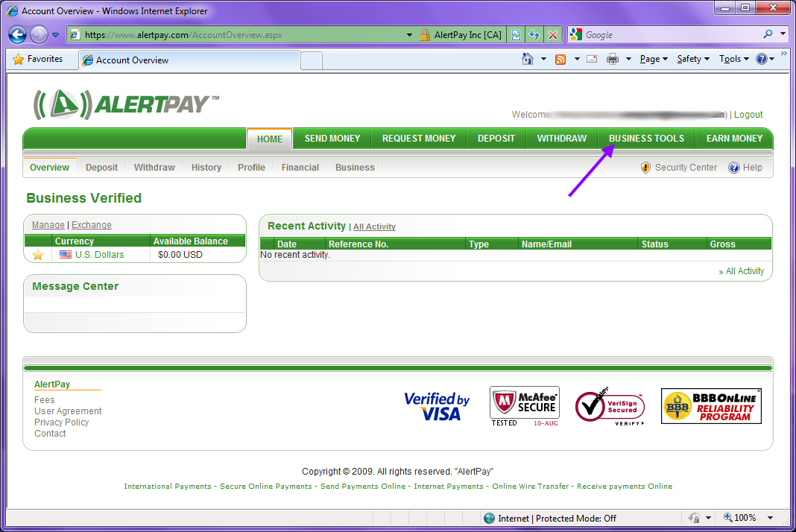
Task: Open the Favorites star button
Action: coord(38,59)
